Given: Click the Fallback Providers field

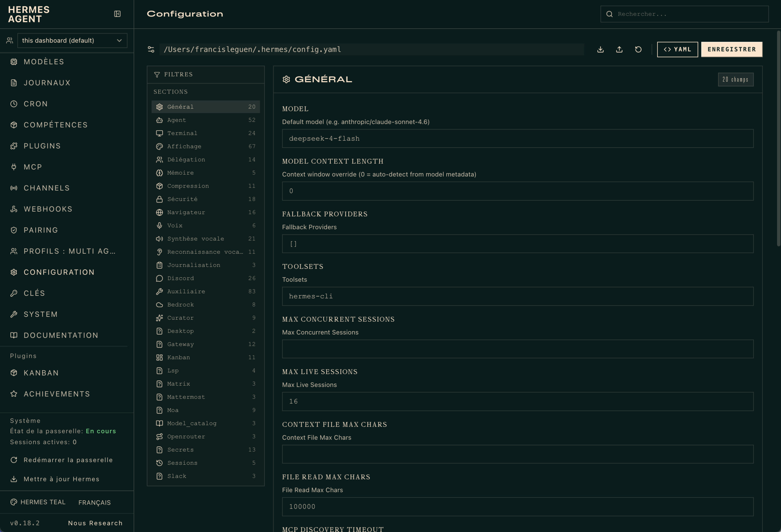Looking at the screenshot, I should click(x=517, y=244).
